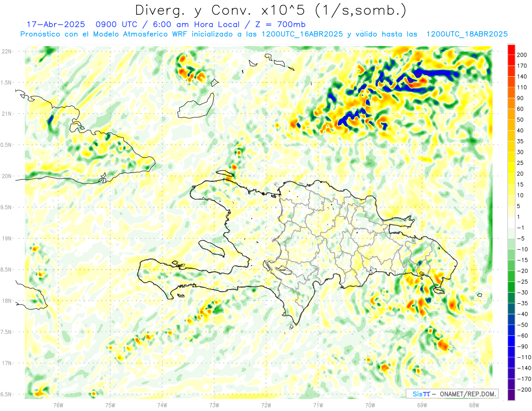This screenshot has width=532, height=411.
Task: Click the '1200UTC_16ABR2025' initialization text
Action: [302, 34]
